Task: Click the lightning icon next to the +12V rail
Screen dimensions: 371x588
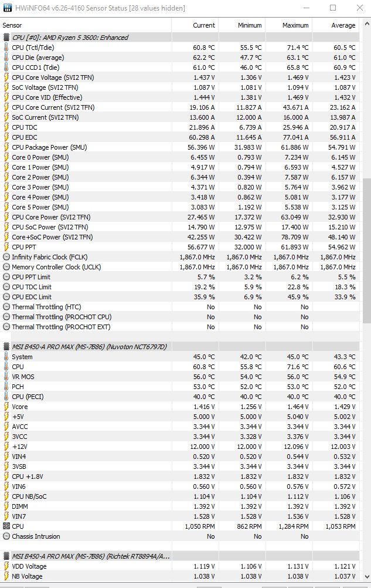Action: pyautogui.click(x=6, y=447)
